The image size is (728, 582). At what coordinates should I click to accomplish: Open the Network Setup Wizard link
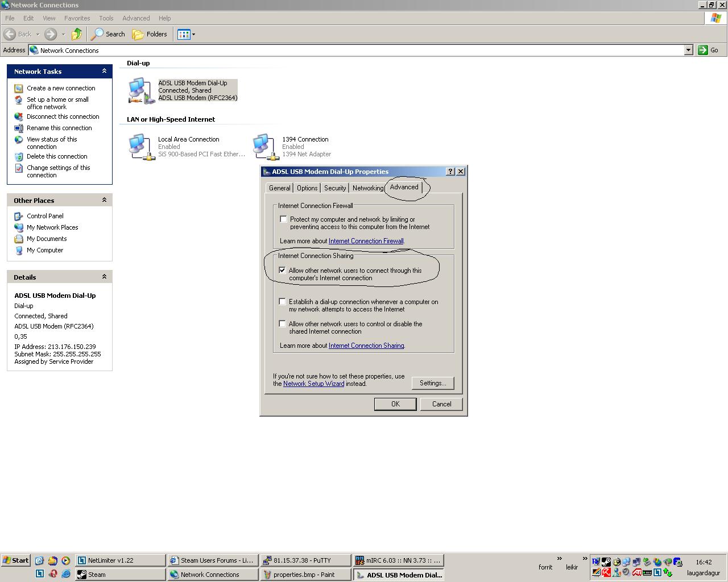(x=313, y=384)
